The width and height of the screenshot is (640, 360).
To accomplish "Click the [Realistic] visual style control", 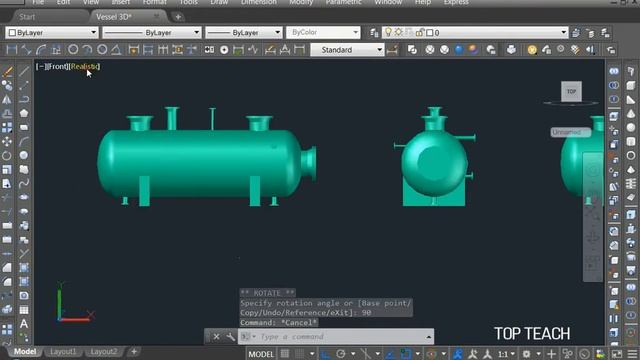I will 84,66.
